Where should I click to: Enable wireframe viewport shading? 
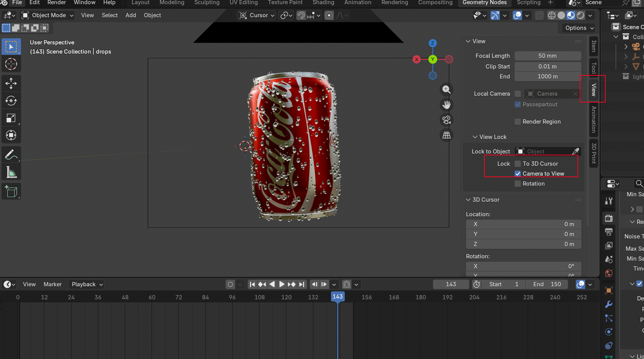[551, 15]
